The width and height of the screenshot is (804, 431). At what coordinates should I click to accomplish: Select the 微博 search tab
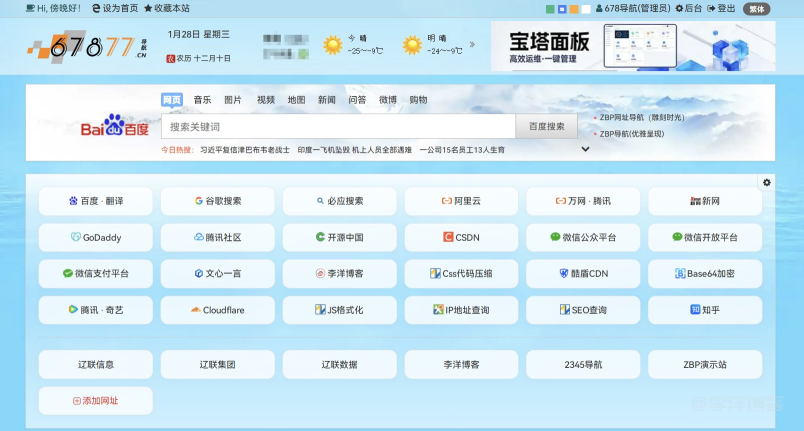pyautogui.click(x=388, y=100)
